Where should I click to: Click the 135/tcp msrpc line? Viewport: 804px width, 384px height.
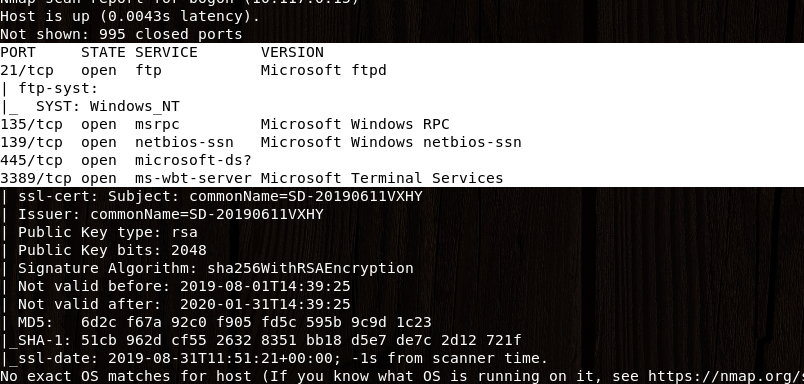click(225, 124)
